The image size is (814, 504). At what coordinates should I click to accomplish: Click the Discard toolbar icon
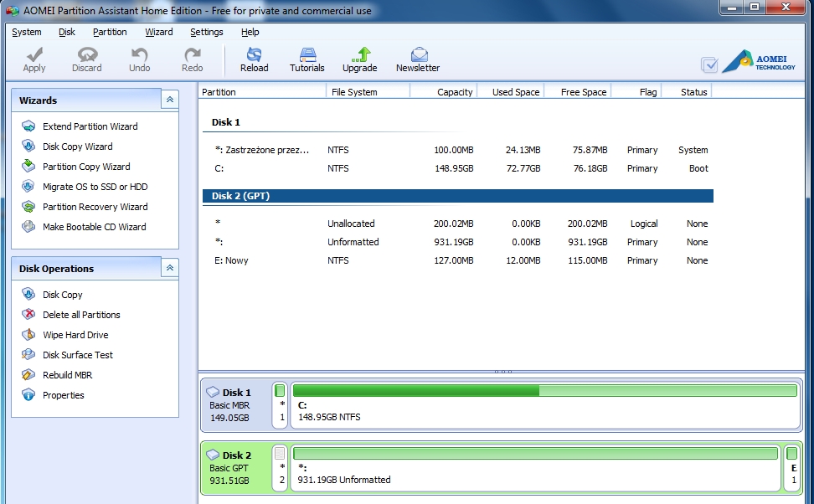[x=87, y=54]
